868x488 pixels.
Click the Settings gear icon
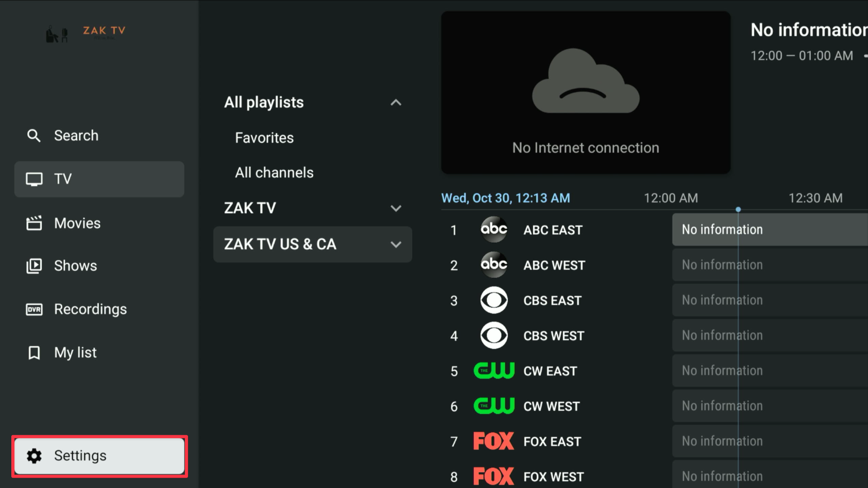click(x=34, y=456)
